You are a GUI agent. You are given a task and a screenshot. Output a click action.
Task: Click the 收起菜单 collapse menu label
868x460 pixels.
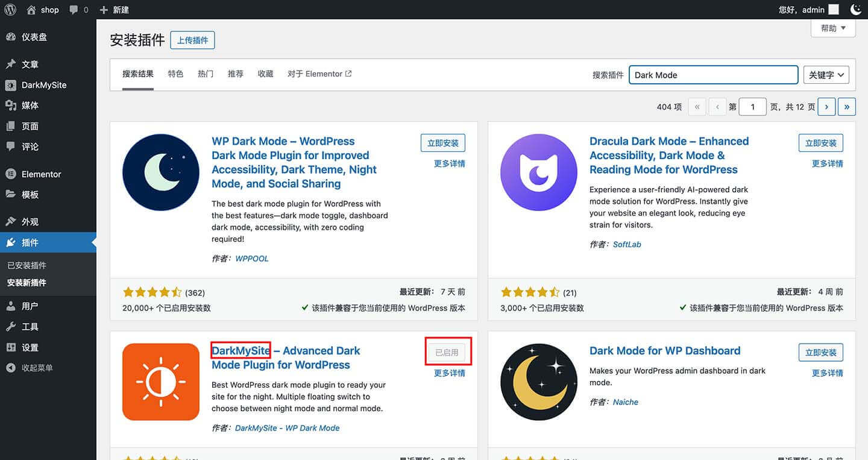(37, 368)
